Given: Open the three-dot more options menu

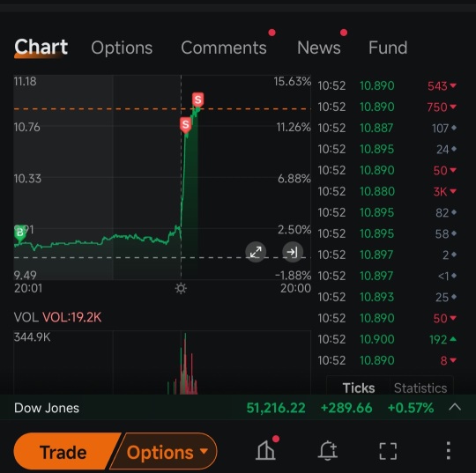Looking at the screenshot, I should coord(448,451).
